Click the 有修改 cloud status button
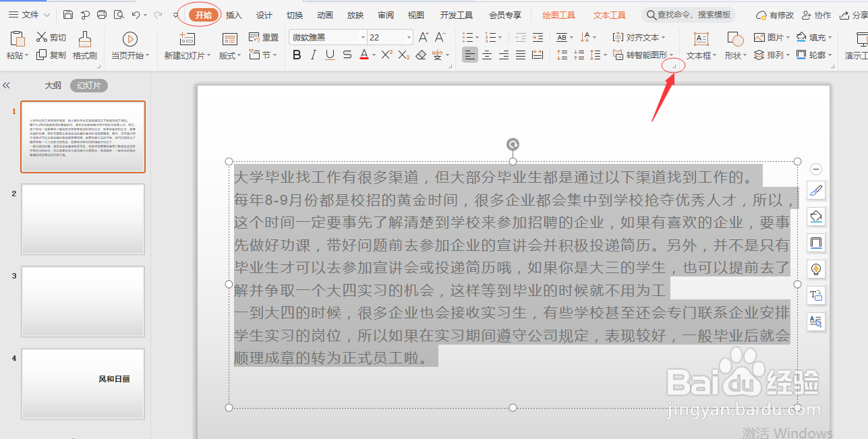The height and width of the screenshot is (439, 868). [775, 15]
